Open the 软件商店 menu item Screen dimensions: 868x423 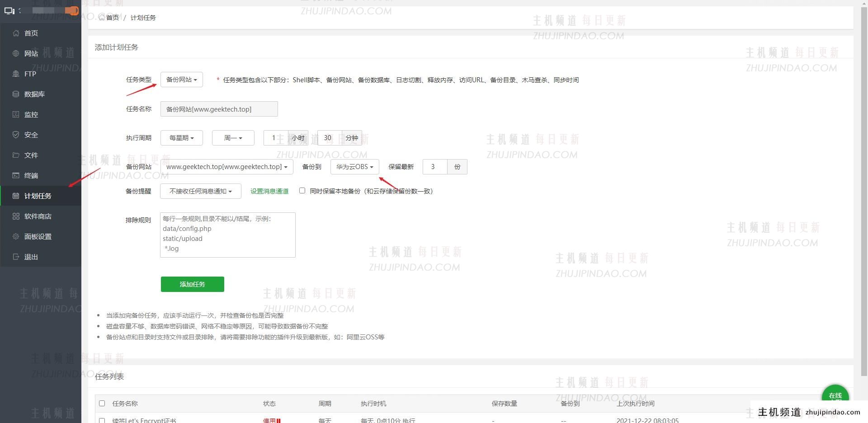41,216
